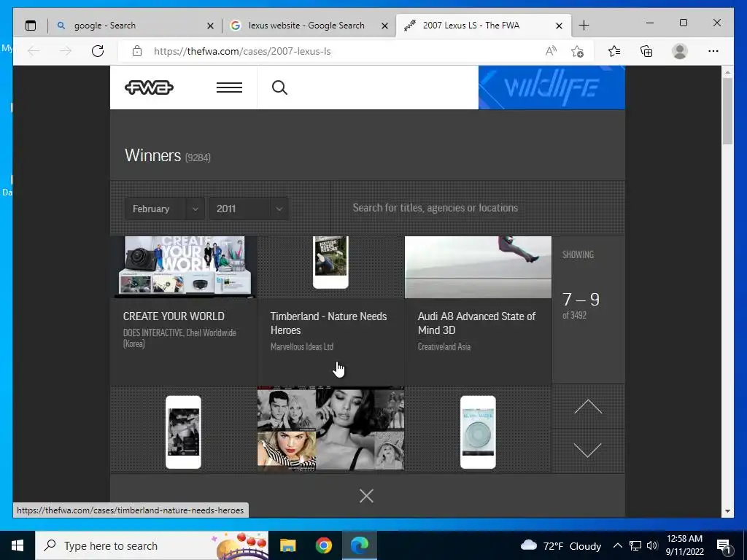Open the Windows Start menu

click(x=18, y=545)
